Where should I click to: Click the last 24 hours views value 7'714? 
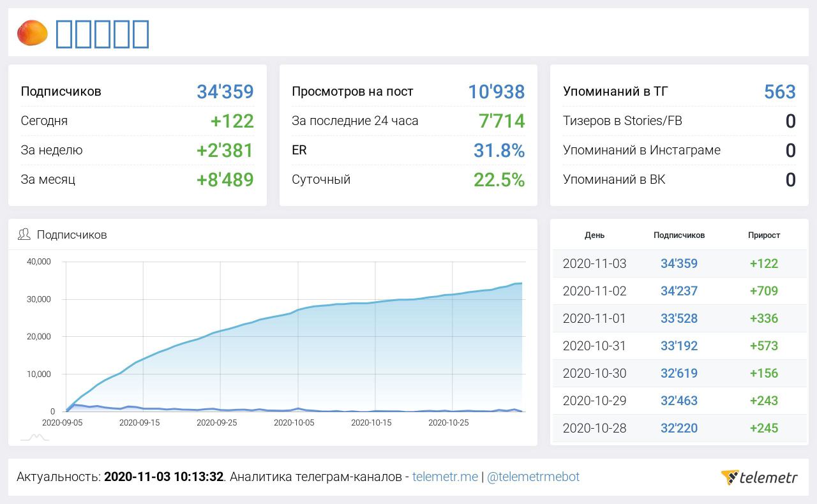tap(502, 121)
